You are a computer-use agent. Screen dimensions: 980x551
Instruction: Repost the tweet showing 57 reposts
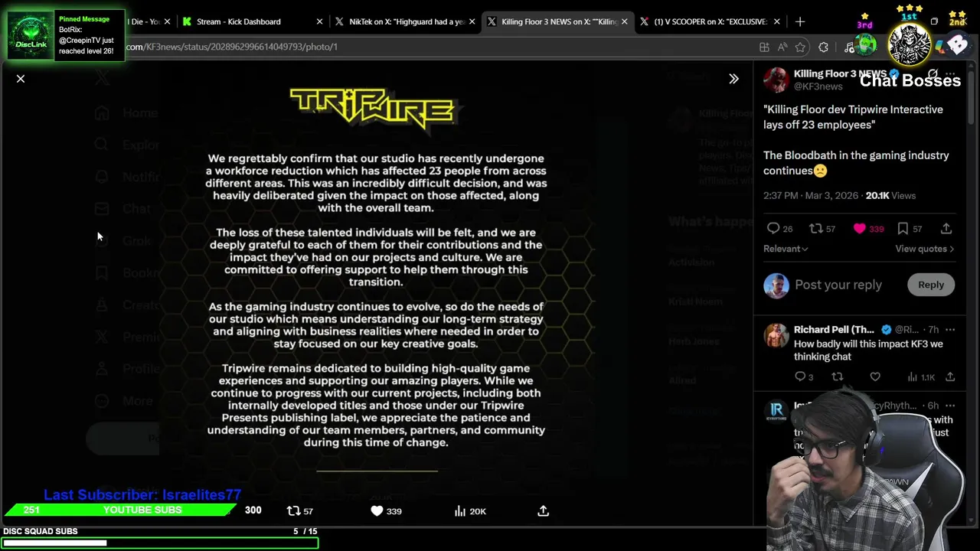click(822, 228)
